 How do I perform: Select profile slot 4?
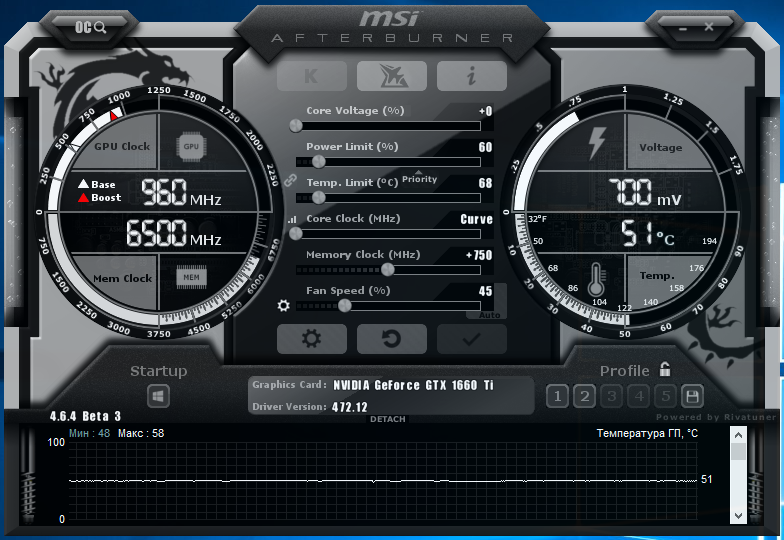[x=638, y=396]
